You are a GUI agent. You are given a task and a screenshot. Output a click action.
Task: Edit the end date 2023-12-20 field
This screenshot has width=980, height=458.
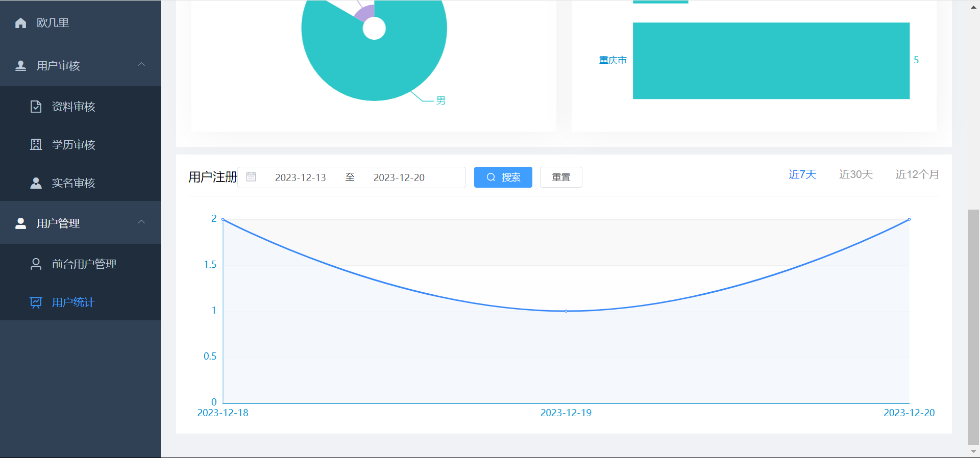399,177
